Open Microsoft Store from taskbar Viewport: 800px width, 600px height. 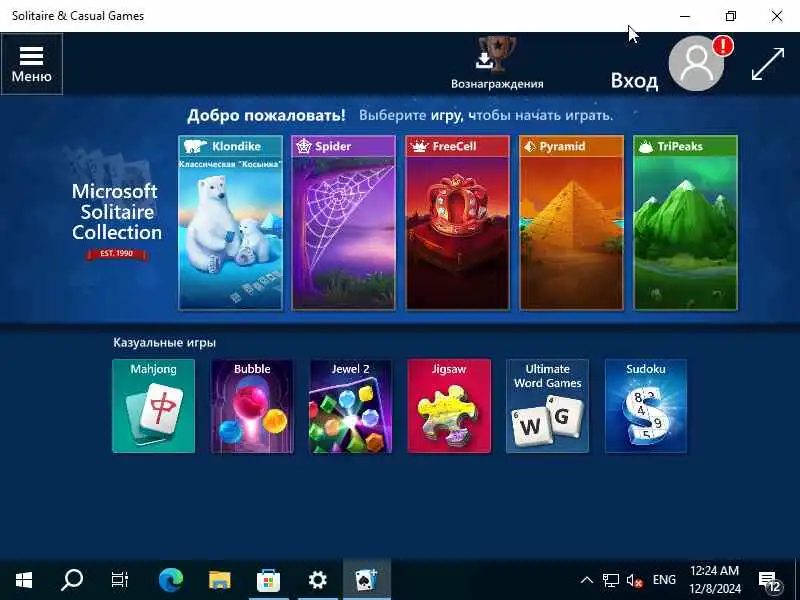(x=268, y=580)
